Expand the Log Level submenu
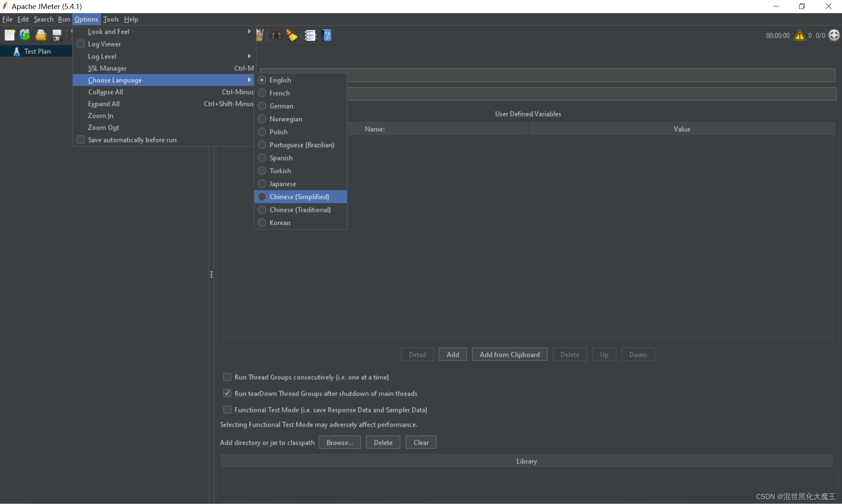This screenshot has width=842, height=504. pos(164,56)
